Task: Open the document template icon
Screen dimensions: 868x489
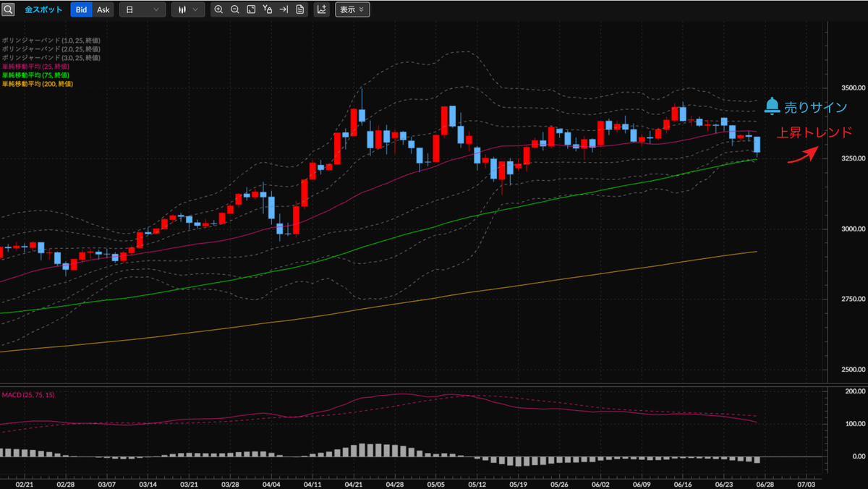Action: (299, 10)
